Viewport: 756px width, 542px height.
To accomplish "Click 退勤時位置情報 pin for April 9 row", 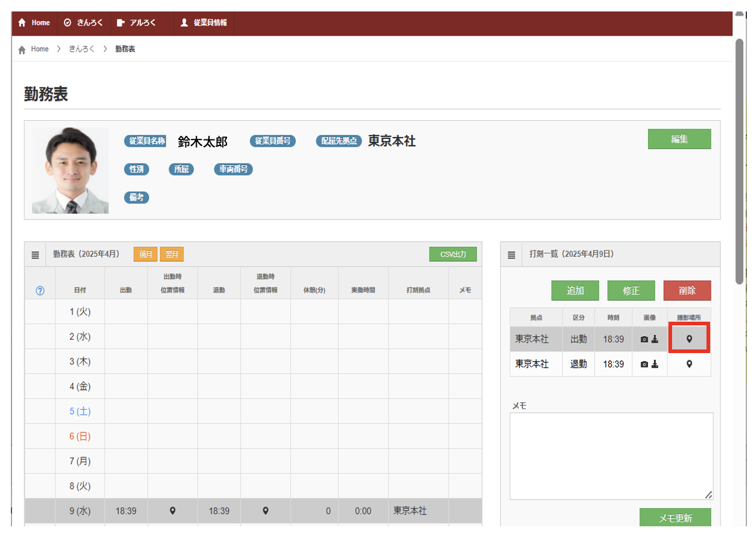I will point(265,511).
